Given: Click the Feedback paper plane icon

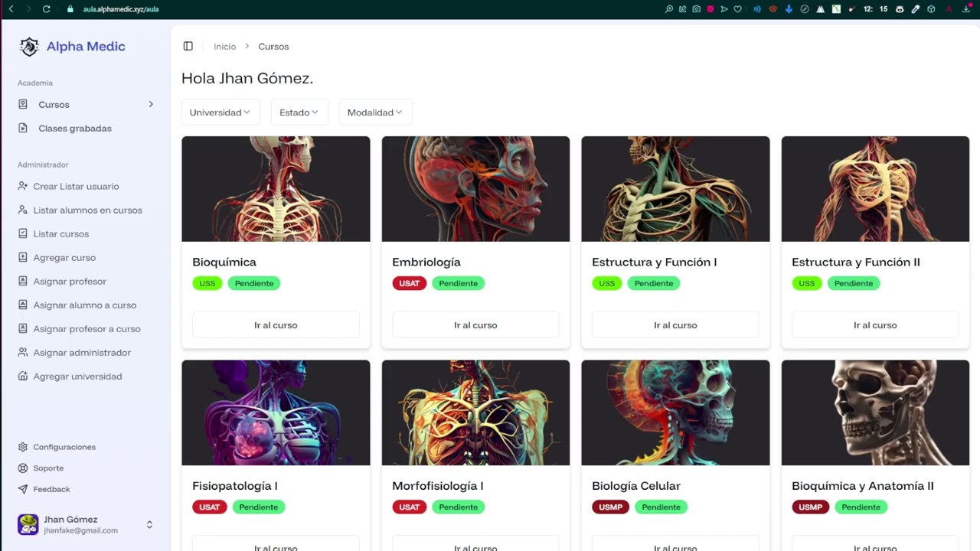Looking at the screenshot, I should pos(23,489).
